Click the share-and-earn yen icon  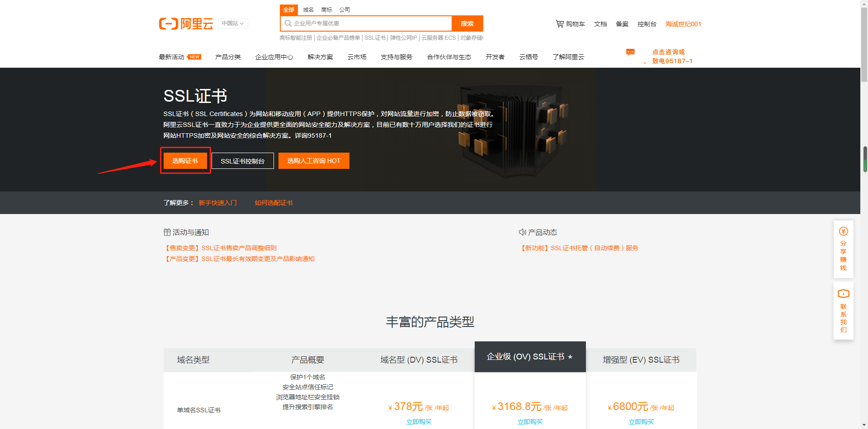click(x=844, y=232)
